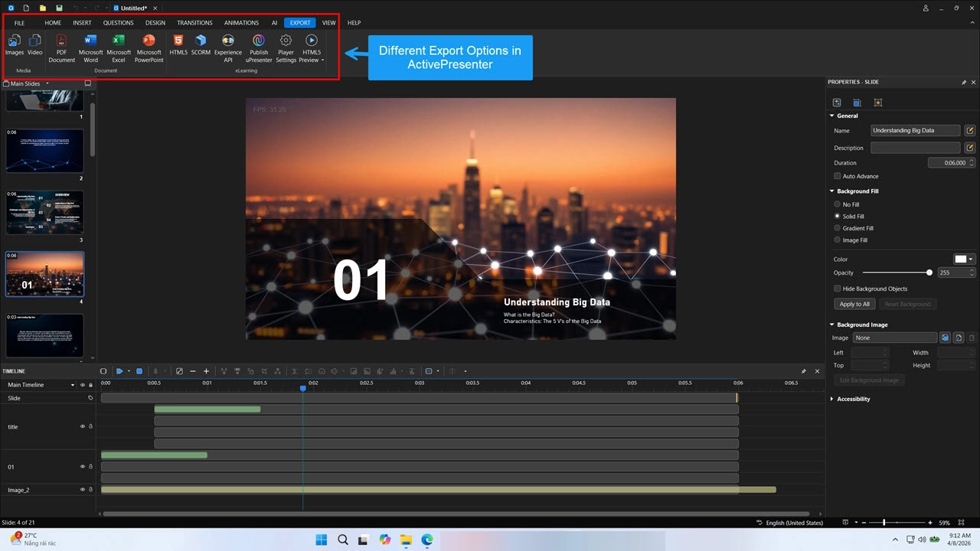This screenshot has height=551, width=980.
Task: Open the background fill Color swatch
Action: click(960, 259)
